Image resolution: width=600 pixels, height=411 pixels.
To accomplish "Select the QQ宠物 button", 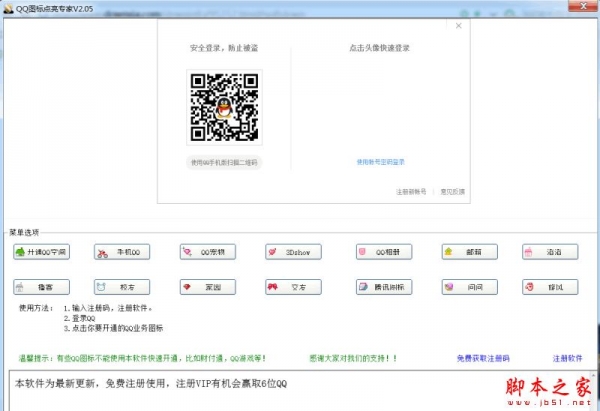I will (208, 252).
